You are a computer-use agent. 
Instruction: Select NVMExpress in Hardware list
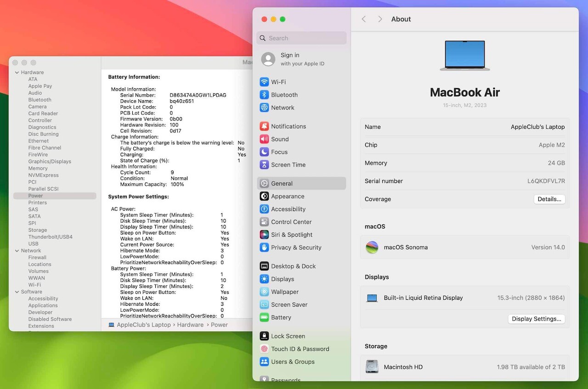tap(43, 175)
